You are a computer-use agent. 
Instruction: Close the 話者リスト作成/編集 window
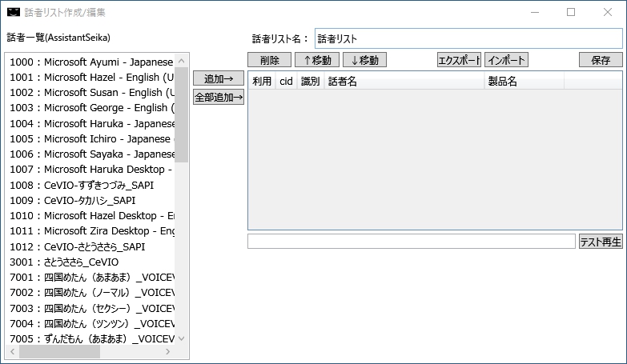pyautogui.click(x=608, y=12)
